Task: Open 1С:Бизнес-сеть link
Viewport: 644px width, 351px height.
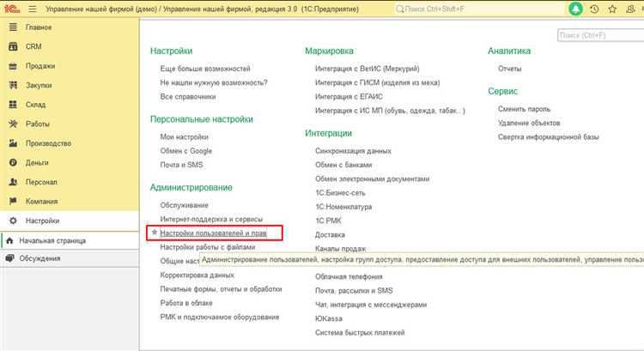Action: tap(340, 192)
